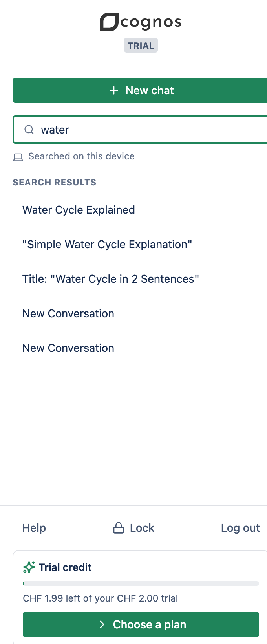Screen dimensions: 267x644
Task: Click the plus icon on New chat
Action: click(114, 90)
